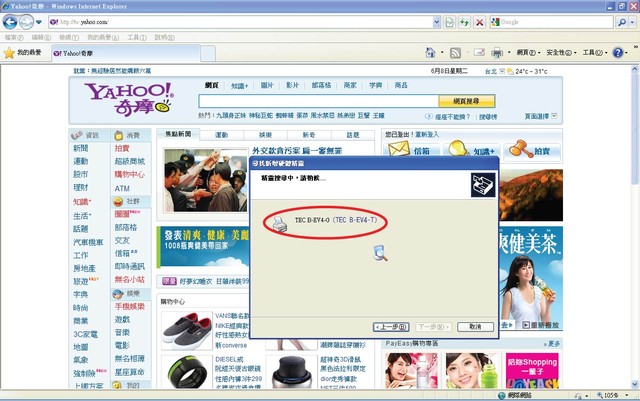
Task: Click the grey sneakers product thumbnail
Action: pyautogui.click(x=187, y=331)
